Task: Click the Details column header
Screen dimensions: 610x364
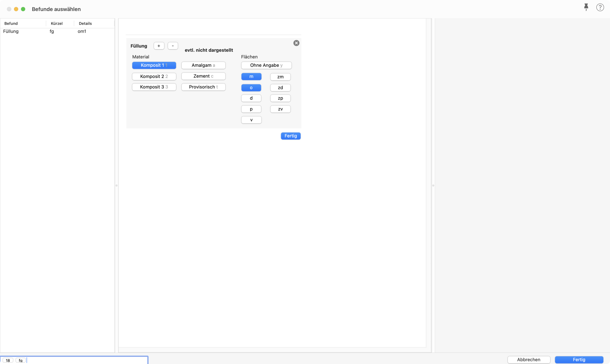Action: click(85, 24)
